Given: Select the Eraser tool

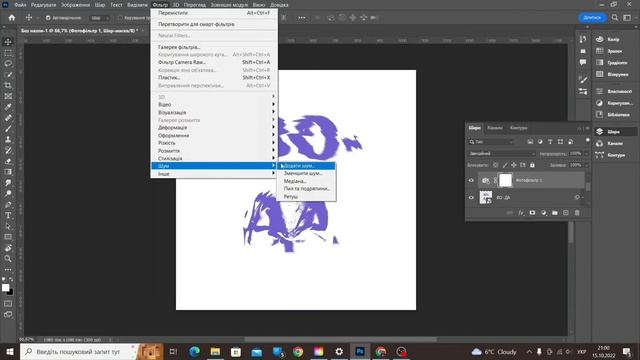Looking at the screenshot, I should [8, 161].
